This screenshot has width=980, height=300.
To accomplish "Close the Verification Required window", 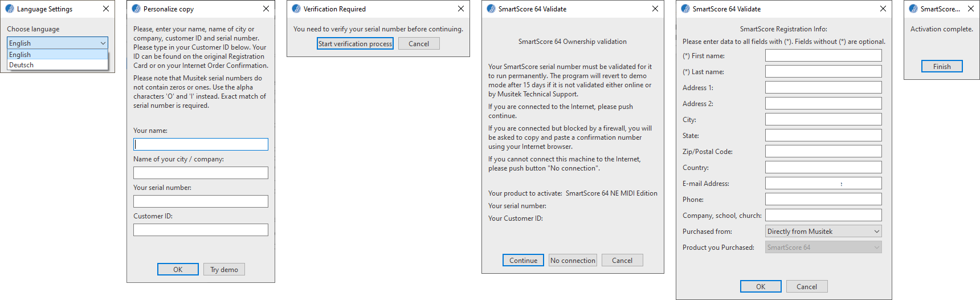I will [x=461, y=9].
